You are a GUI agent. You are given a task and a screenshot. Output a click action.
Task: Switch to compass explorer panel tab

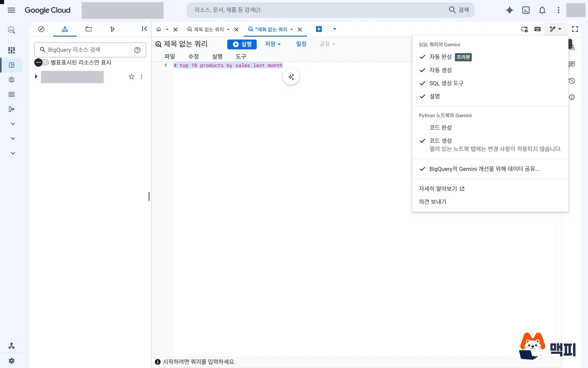[x=41, y=29]
